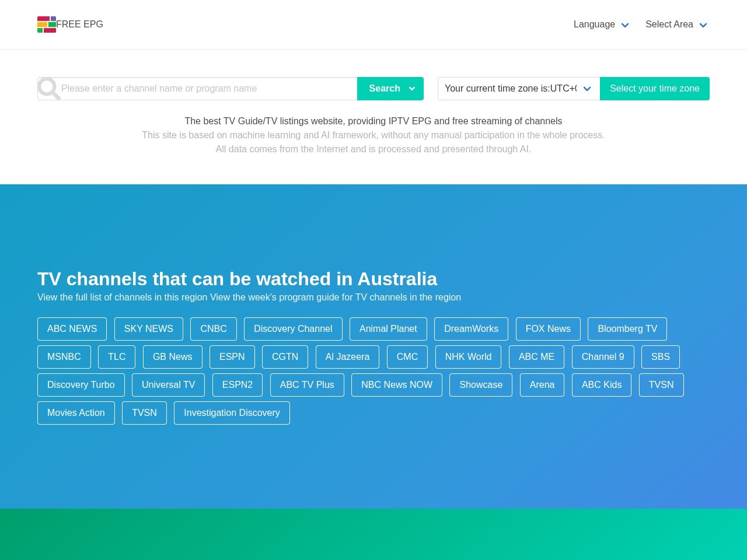Click the green Search button
Viewport: 747px width, 560px height.
[390, 89]
